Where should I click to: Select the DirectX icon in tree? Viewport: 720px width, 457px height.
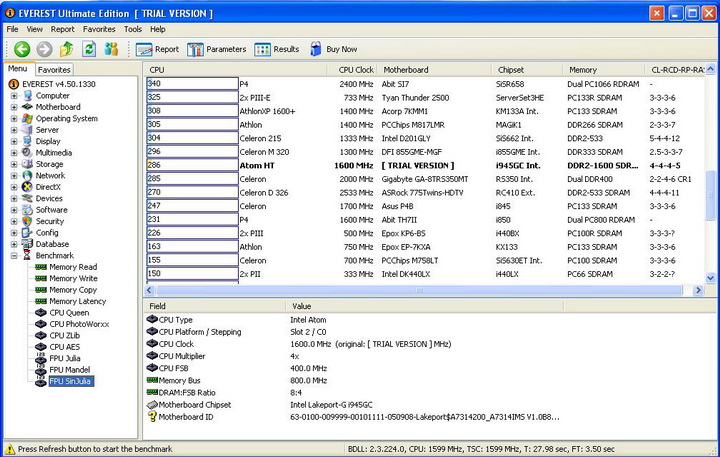(x=27, y=187)
